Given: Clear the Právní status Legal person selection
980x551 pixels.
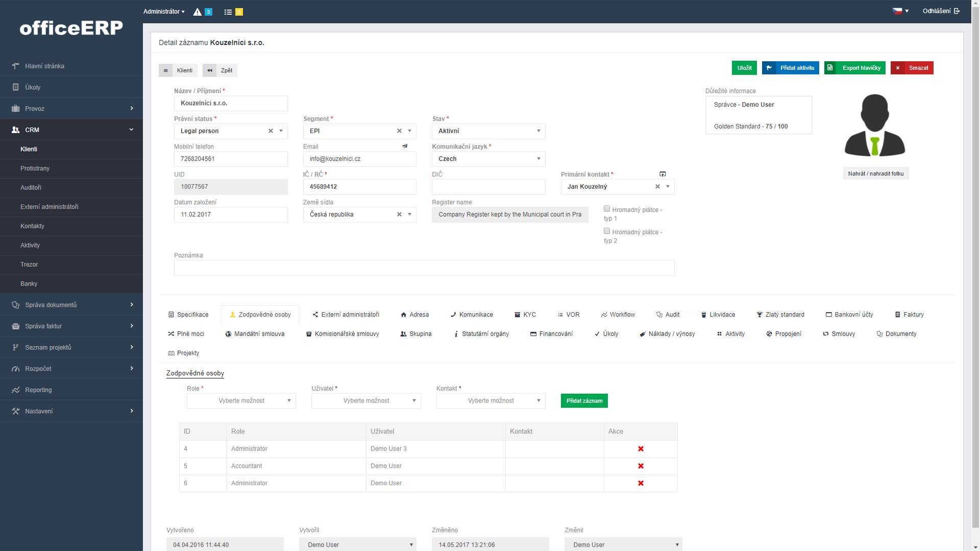Looking at the screenshot, I should tap(271, 131).
